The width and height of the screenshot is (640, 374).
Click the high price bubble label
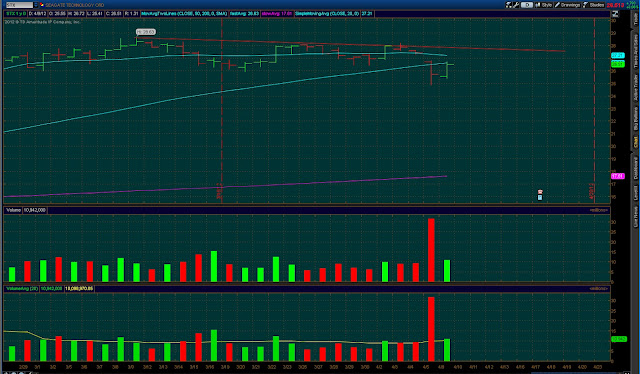click(146, 32)
